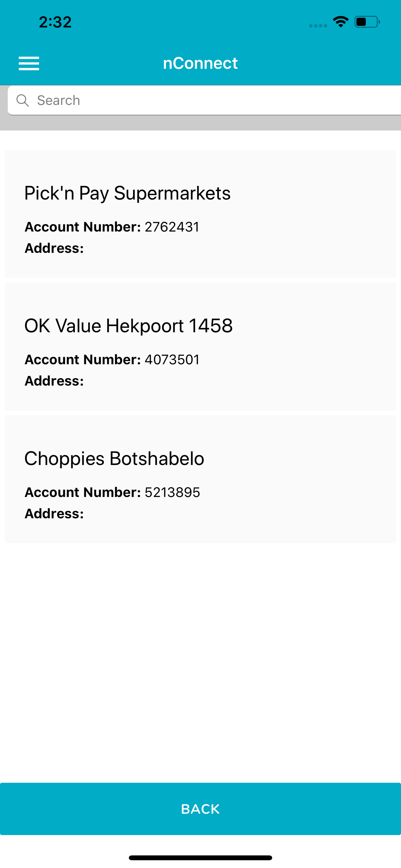Tap the cellular signal dots

pos(318,26)
